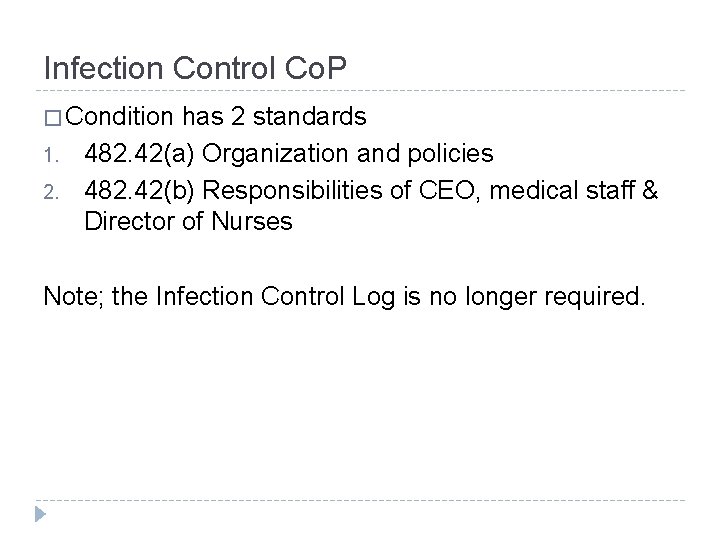Click the word standards in bullet
The image size is (720, 540).
(309, 116)
